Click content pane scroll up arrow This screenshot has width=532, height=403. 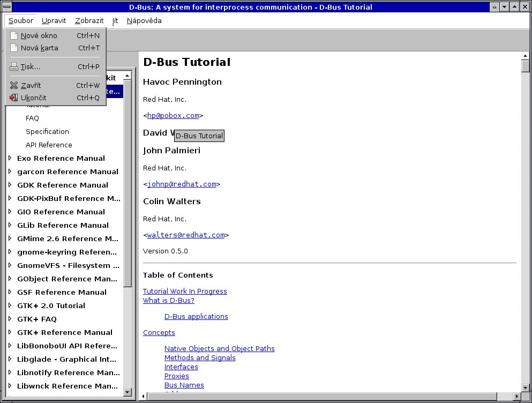click(x=525, y=56)
